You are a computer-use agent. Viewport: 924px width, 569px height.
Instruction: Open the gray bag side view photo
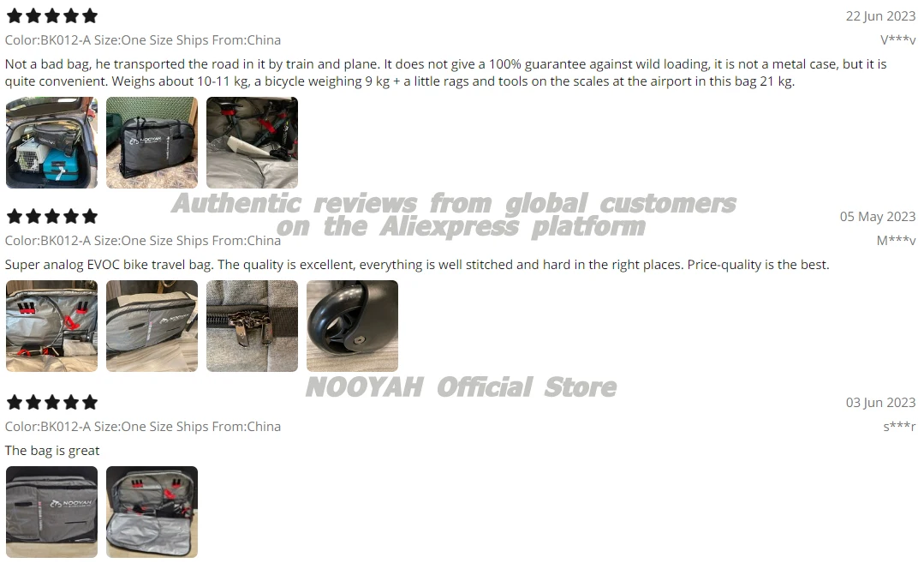(x=152, y=326)
